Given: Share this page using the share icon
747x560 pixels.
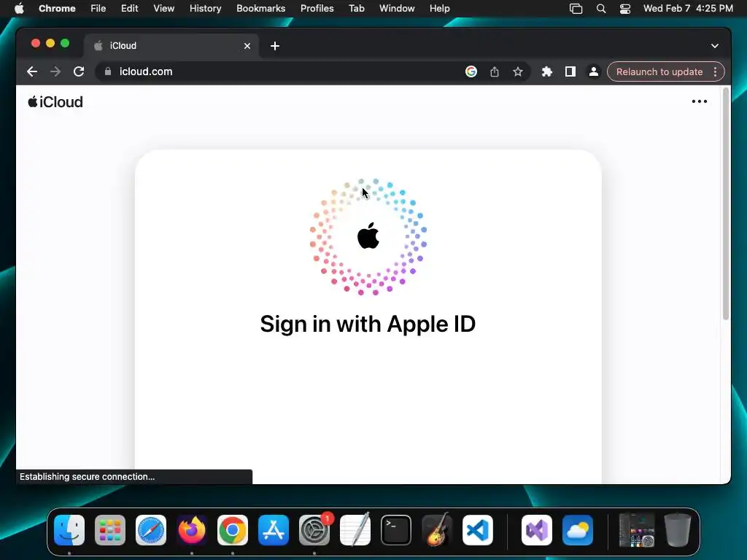Looking at the screenshot, I should tap(495, 71).
